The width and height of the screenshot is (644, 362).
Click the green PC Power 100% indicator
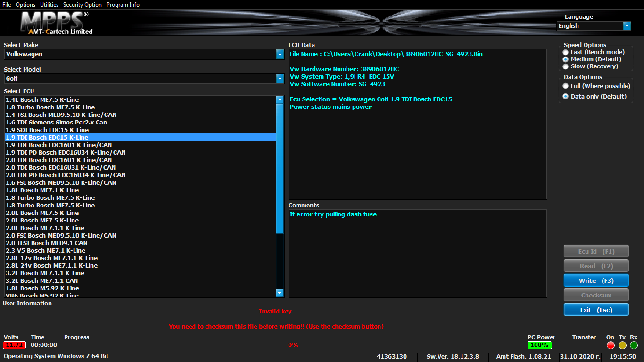tap(539, 345)
